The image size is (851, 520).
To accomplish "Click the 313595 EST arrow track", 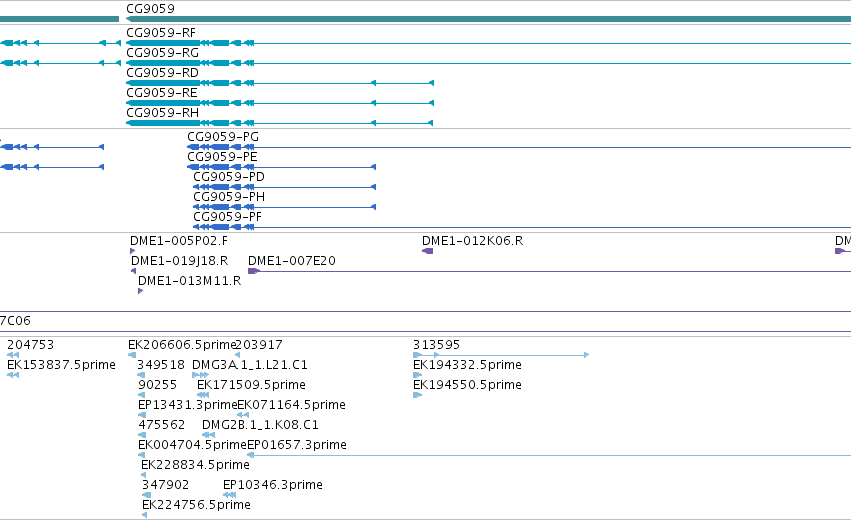I will point(501,355).
